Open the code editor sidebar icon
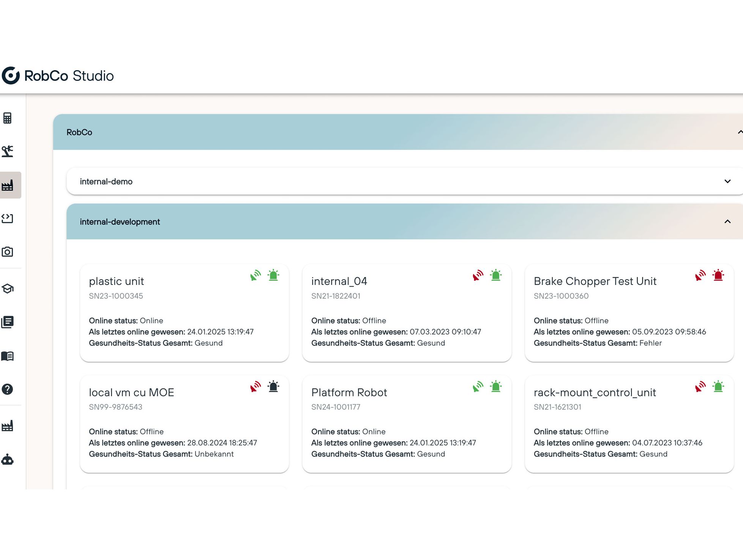 click(x=8, y=218)
